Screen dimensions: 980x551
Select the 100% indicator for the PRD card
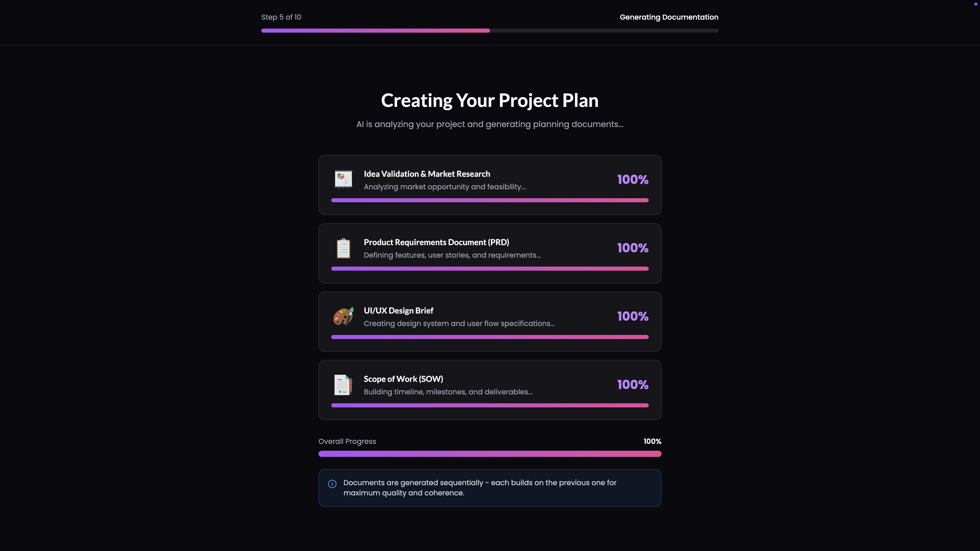click(x=633, y=247)
